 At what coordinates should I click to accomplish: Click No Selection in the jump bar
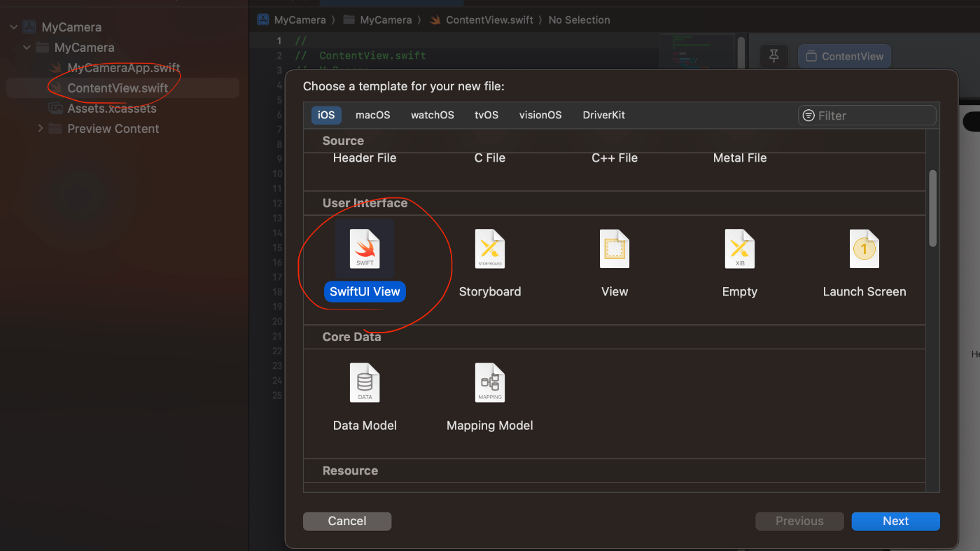(579, 20)
